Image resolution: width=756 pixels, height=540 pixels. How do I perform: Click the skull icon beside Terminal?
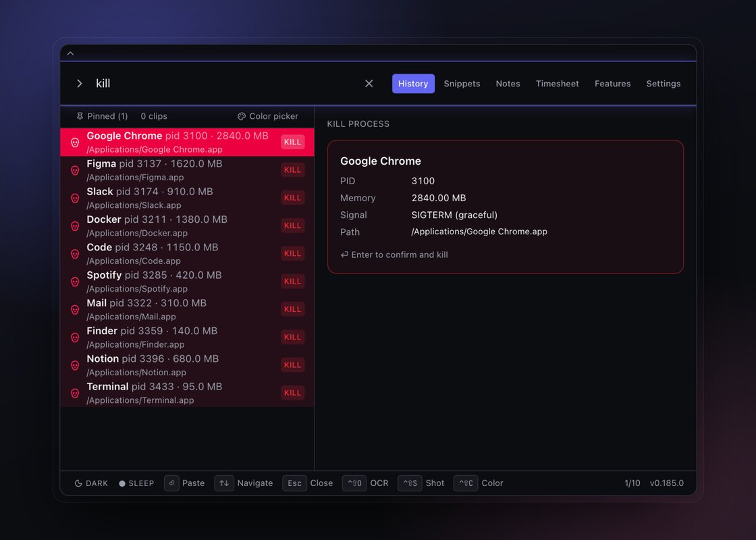point(75,394)
